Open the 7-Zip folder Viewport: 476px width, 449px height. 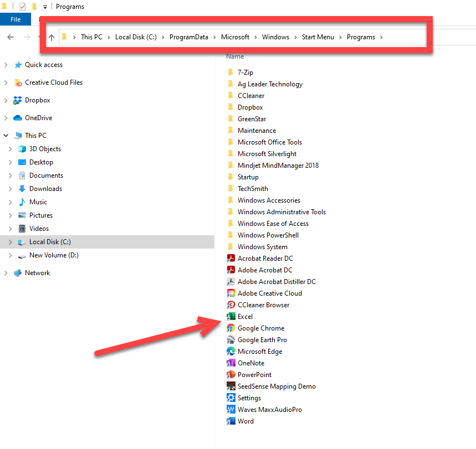tap(246, 72)
